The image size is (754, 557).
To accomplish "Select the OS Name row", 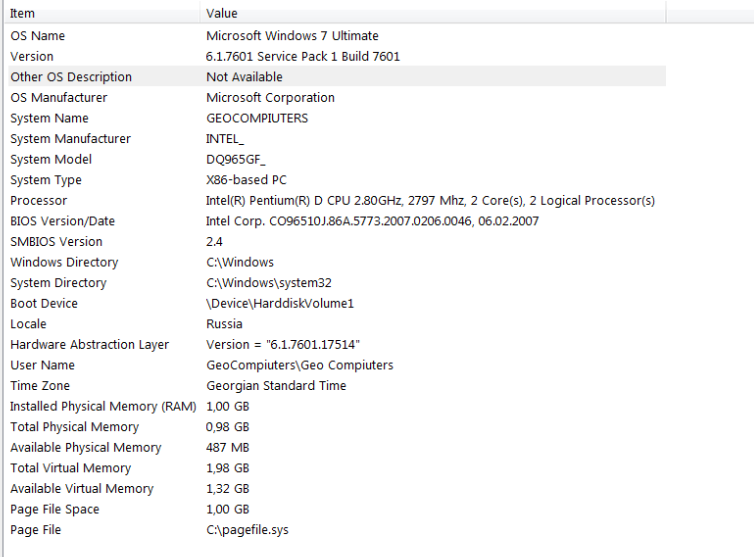I will pos(38,36).
